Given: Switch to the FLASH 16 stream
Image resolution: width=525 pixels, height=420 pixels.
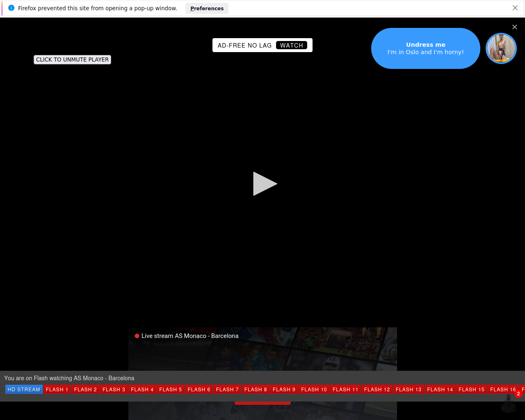Looking at the screenshot, I should click(x=503, y=389).
